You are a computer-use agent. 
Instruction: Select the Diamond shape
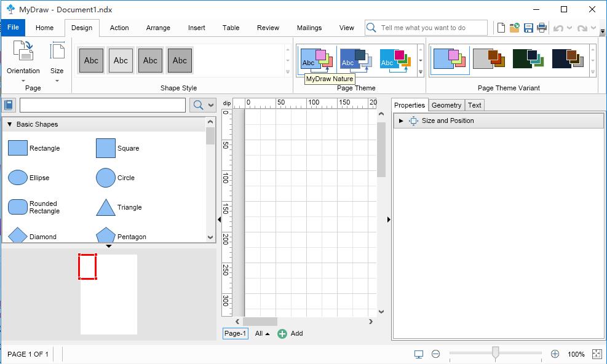tap(33, 235)
